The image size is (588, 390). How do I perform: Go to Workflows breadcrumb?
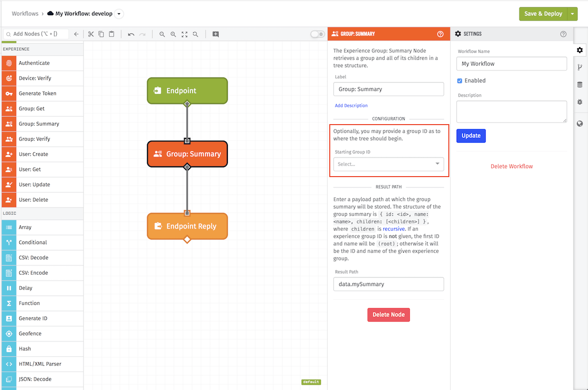click(x=25, y=14)
